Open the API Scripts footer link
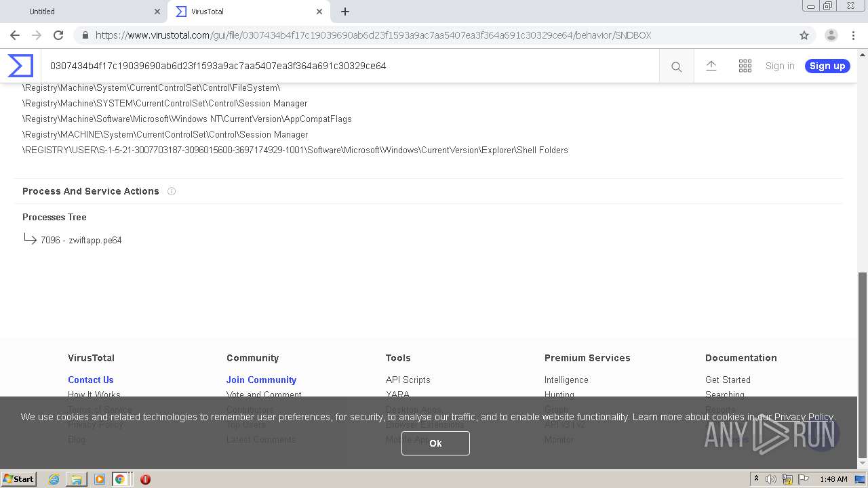The height and width of the screenshot is (488, 868). pos(408,380)
